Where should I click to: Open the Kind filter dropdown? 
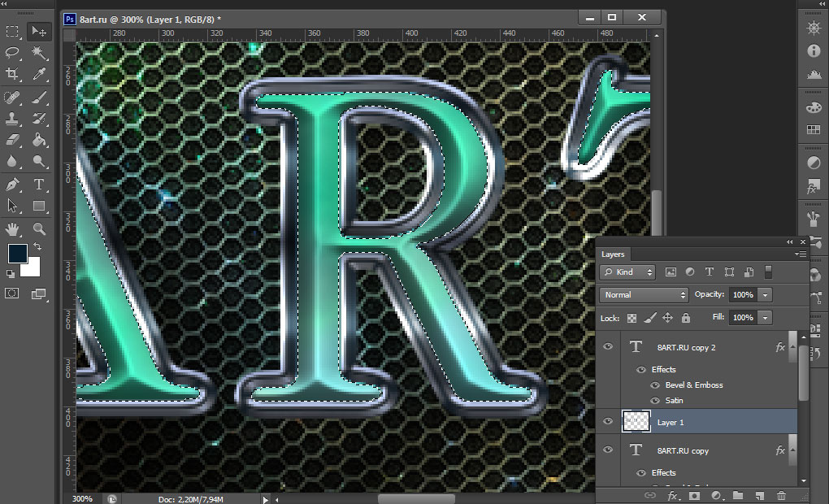[x=627, y=272]
